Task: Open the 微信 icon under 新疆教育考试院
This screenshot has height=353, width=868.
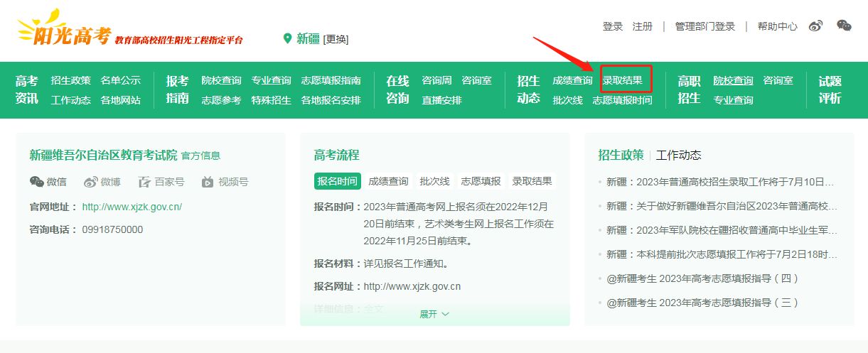Action: coord(37,182)
